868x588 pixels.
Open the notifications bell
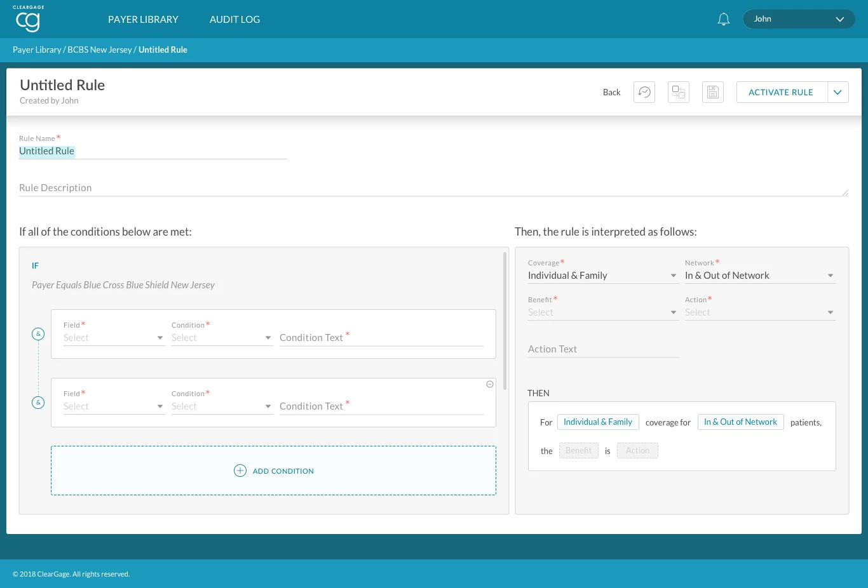coord(723,19)
